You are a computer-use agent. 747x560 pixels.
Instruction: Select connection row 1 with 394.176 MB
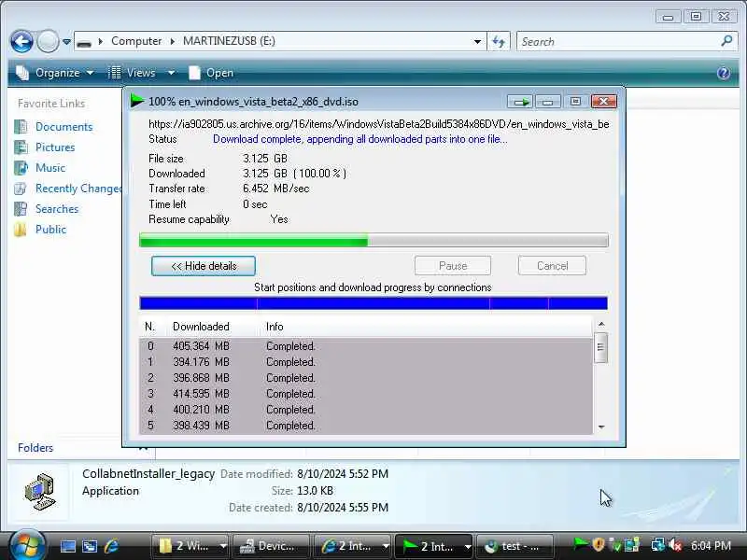tap(366, 362)
